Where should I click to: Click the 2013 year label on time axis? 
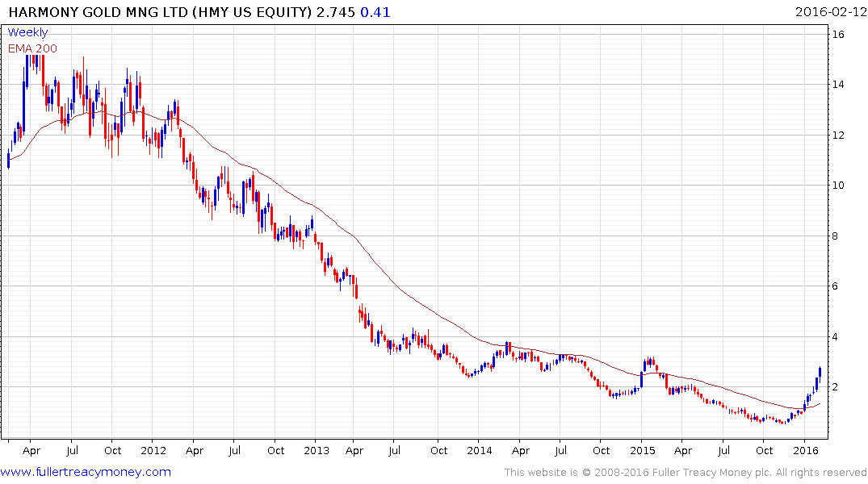(316, 451)
